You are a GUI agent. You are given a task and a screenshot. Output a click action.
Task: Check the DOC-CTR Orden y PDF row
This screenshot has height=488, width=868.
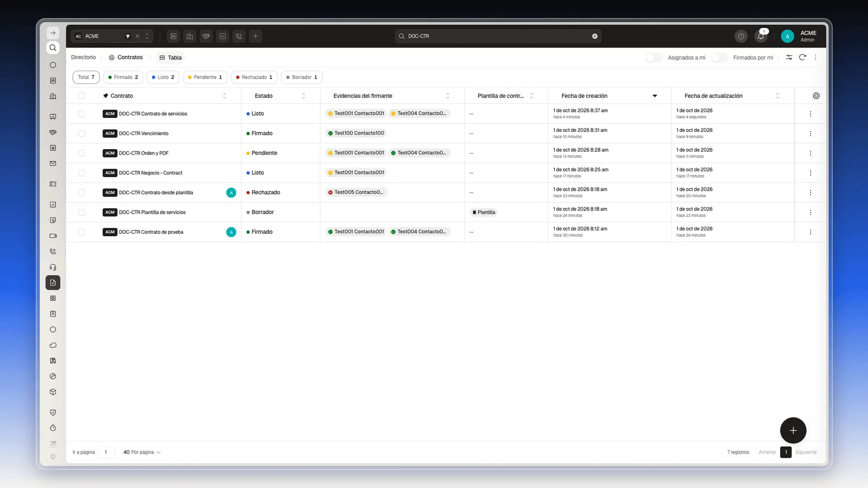click(81, 153)
